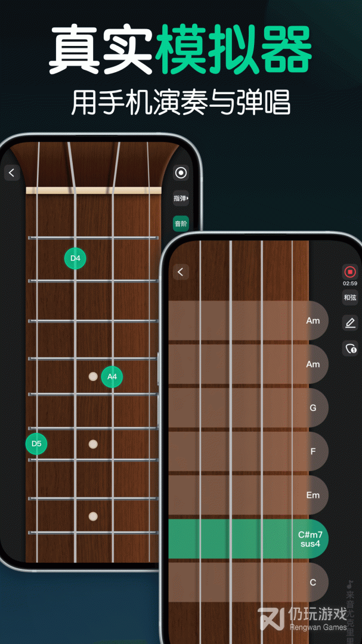The width and height of the screenshot is (362, 644).
Task: Toggle the 音阶 scale display
Action: pyautogui.click(x=181, y=224)
